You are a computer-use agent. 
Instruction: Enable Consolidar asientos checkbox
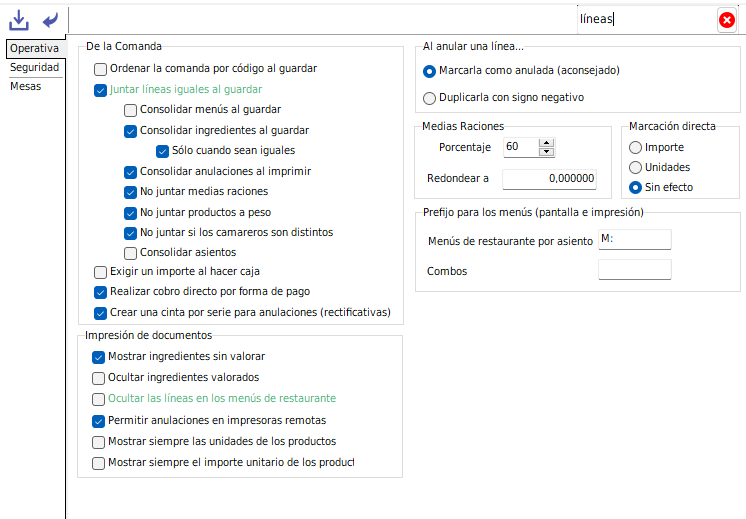click(x=130, y=253)
